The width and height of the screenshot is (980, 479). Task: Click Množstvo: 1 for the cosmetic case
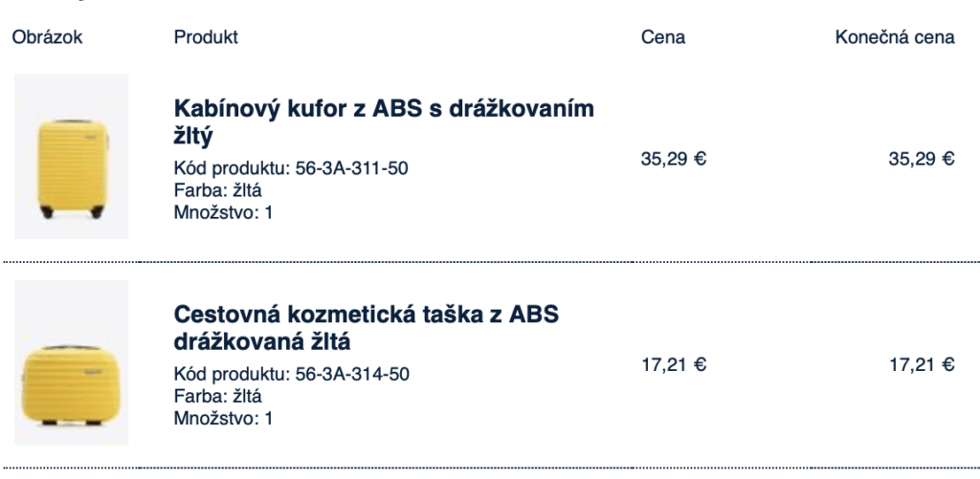223,418
